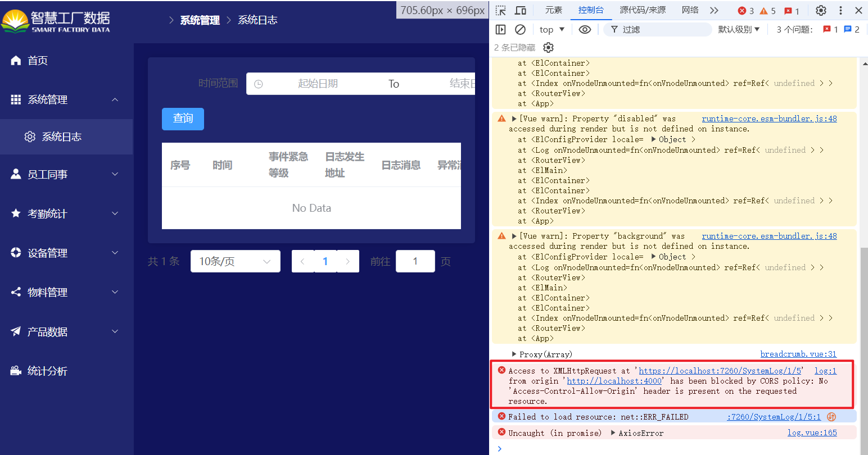Click the smart factory logo

(56, 21)
